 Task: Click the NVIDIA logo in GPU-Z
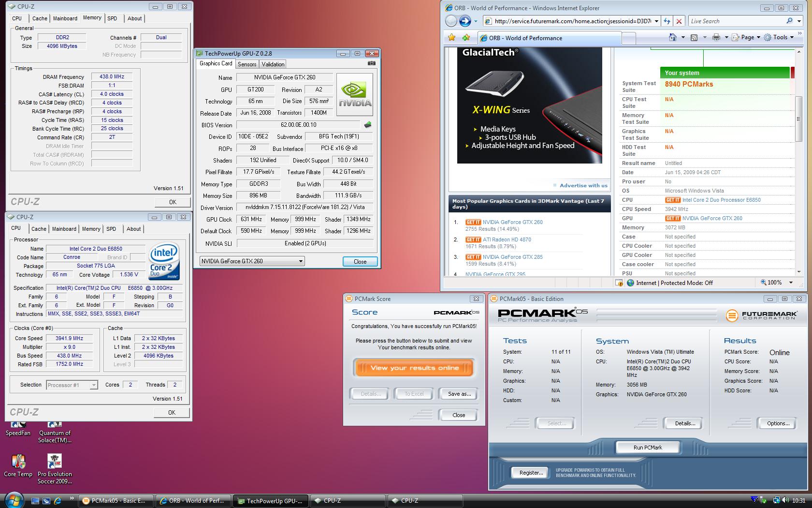tap(355, 94)
